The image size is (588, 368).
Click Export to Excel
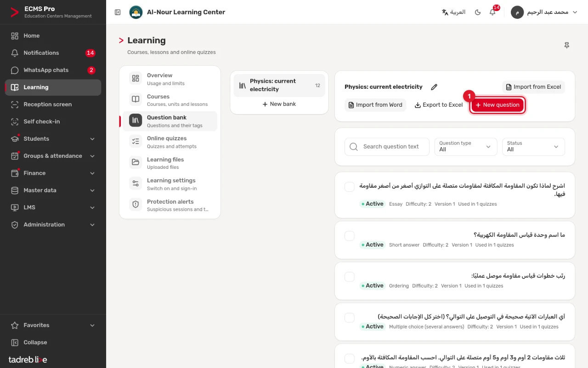[439, 105]
